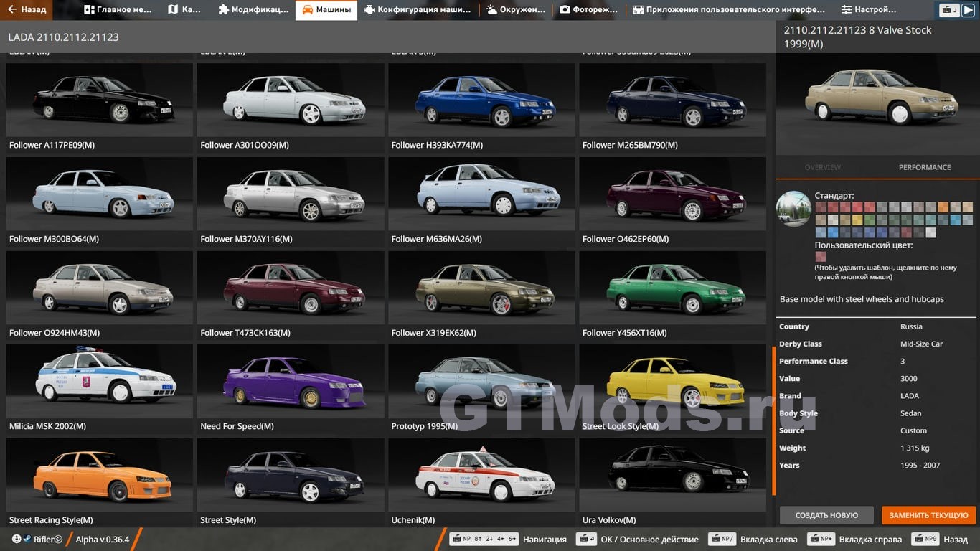Open the Приложения пользовательского интерфейса tab
The width and height of the screenshot is (980, 551).
tap(729, 10)
